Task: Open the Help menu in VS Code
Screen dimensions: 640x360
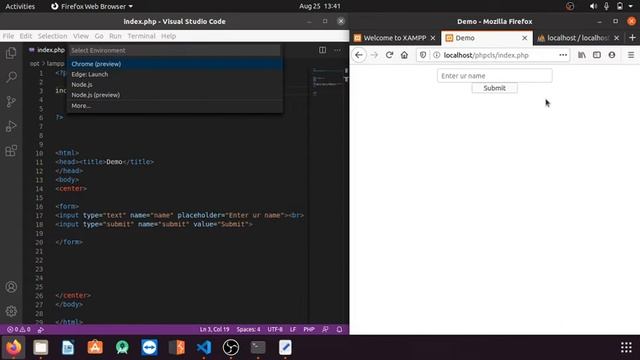Action: [x=168, y=36]
